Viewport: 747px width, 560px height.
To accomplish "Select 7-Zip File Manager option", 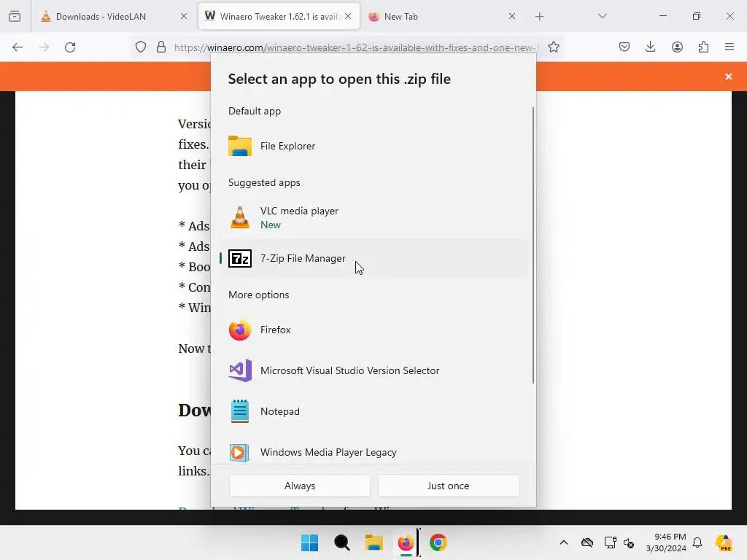I will [x=374, y=258].
